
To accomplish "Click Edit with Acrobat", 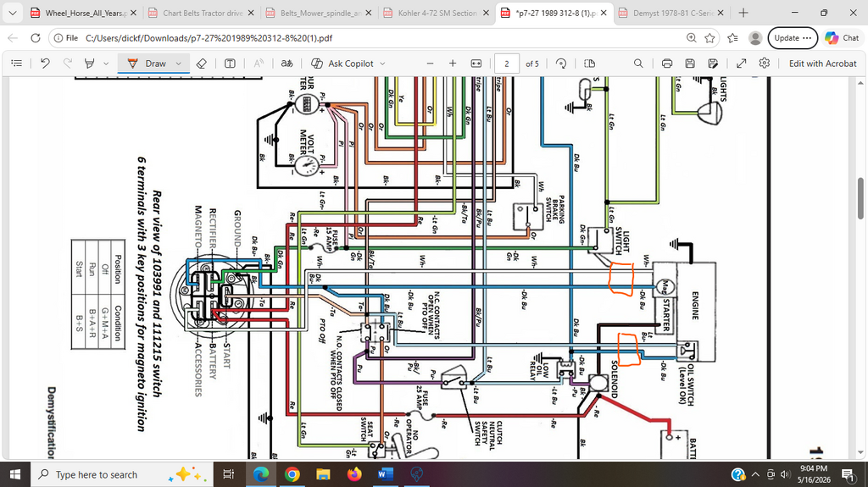I will [x=822, y=64].
